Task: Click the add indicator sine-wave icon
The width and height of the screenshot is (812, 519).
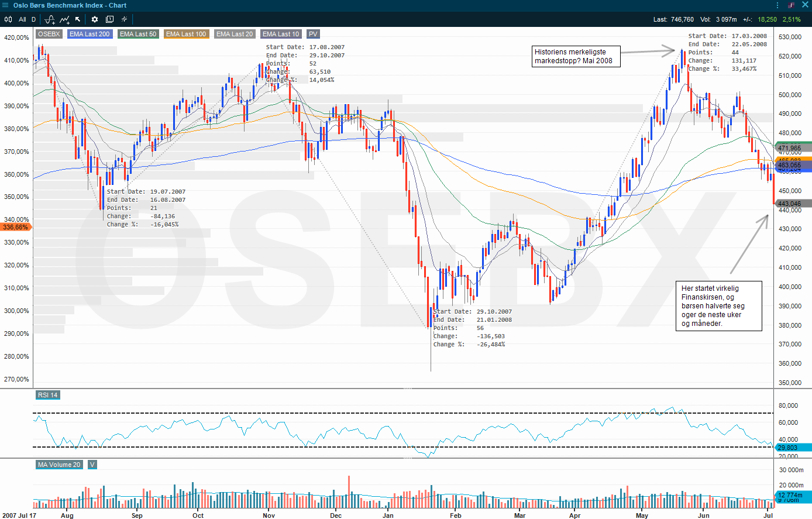Action: pyautogui.click(x=50, y=19)
